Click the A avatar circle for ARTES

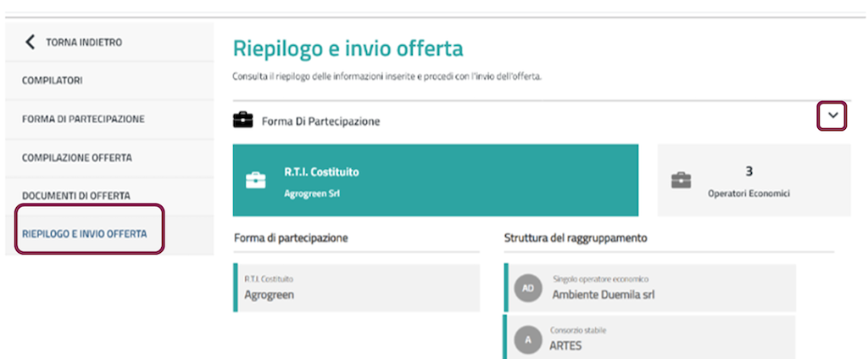[527, 339]
